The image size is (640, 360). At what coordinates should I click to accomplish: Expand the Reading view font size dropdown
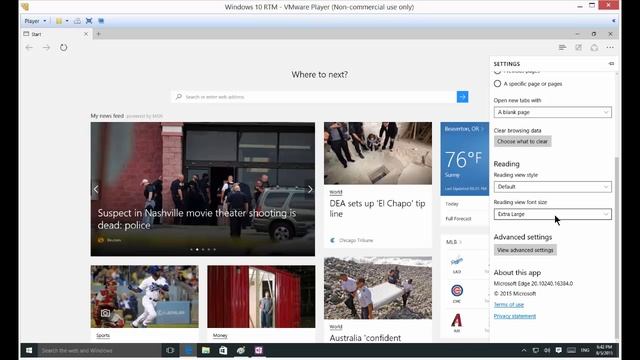(x=553, y=214)
